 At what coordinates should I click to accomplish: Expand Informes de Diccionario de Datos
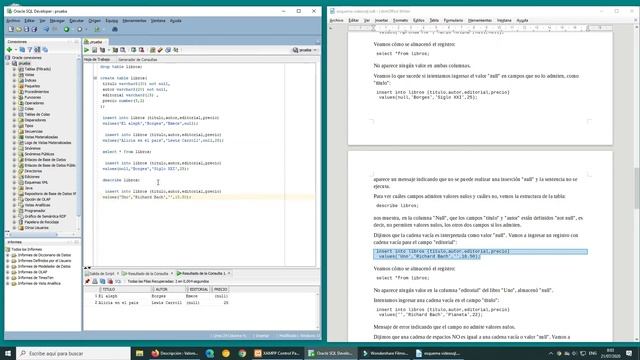[8, 255]
